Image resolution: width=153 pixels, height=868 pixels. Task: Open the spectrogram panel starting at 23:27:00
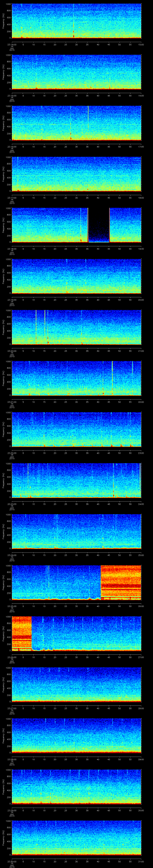[76, 685]
